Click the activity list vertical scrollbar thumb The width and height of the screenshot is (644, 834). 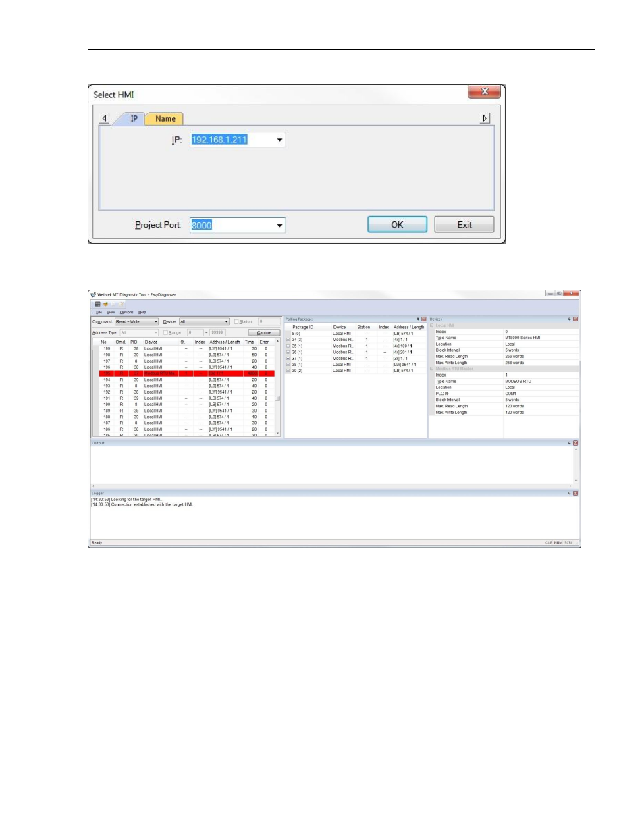277,398
